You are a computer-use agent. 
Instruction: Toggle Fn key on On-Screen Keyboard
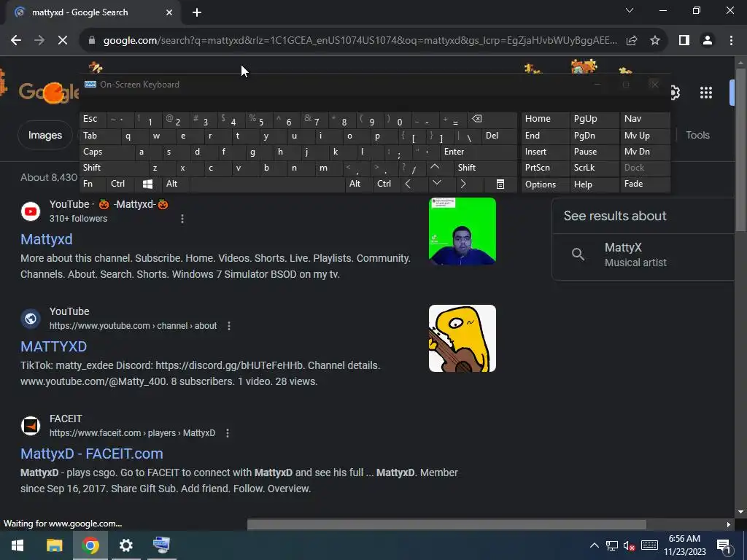[x=93, y=184]
